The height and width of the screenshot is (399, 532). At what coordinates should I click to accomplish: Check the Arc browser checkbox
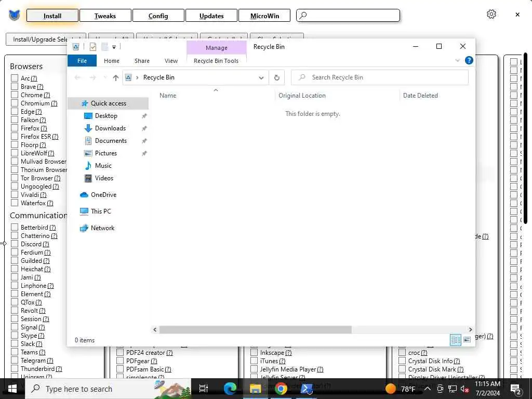pyautogui.click(x=15, y=78)
